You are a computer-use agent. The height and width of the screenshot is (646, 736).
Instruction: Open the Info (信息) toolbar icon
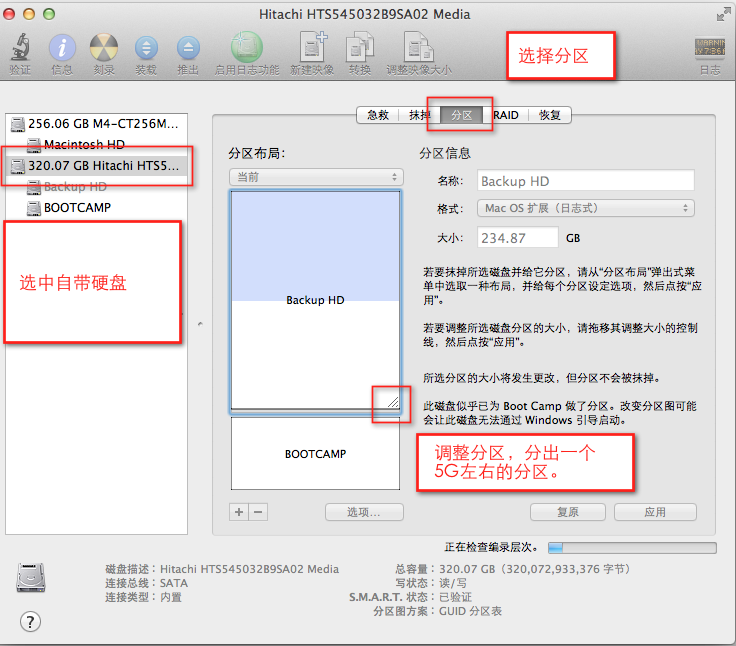[x=62, y=47]
